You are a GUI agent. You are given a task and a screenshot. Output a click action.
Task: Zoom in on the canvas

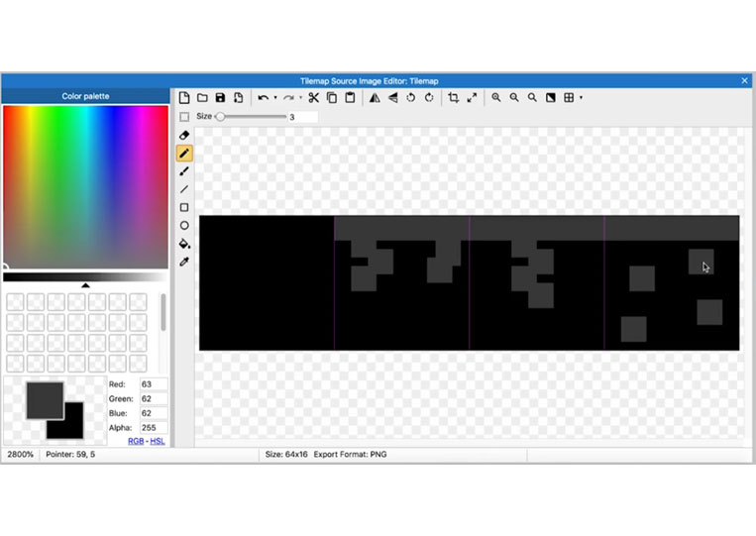pos(496,98)
